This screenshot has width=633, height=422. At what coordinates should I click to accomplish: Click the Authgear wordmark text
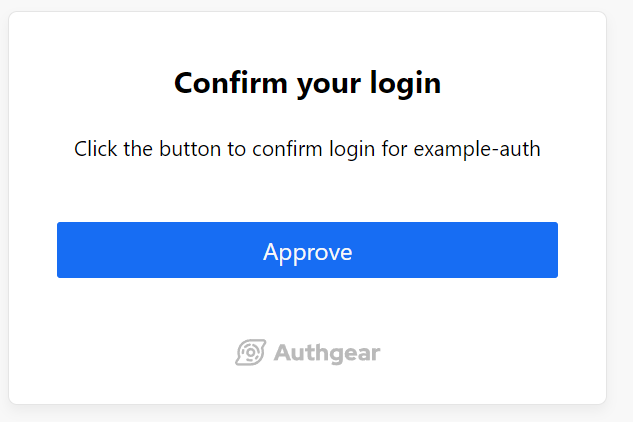coord(326,353)
